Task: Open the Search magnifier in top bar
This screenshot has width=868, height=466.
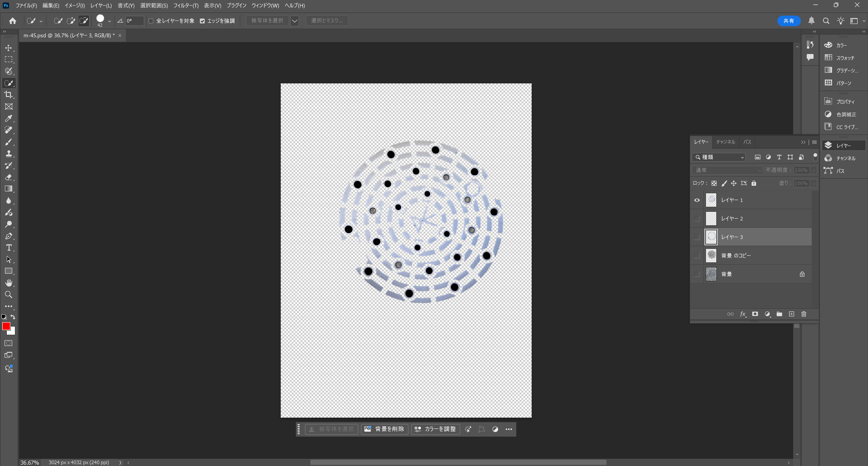Action: [x=826, y=21]
